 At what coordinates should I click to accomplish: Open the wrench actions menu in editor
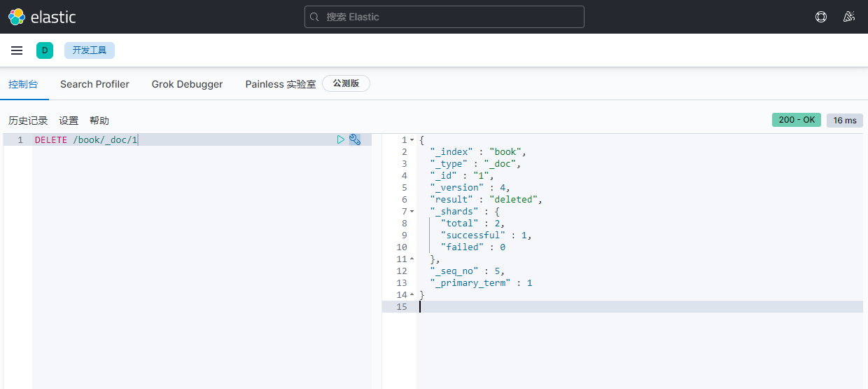coord(355,139)
